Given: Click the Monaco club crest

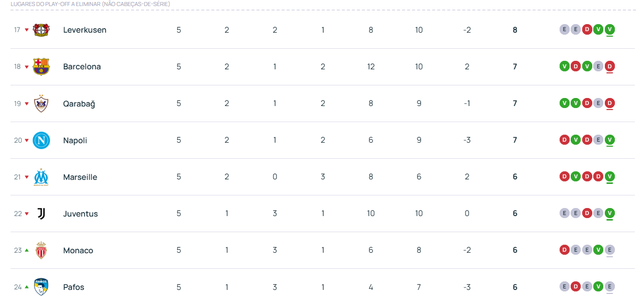Looking at the screenshot, I should [x=41, y=250].
